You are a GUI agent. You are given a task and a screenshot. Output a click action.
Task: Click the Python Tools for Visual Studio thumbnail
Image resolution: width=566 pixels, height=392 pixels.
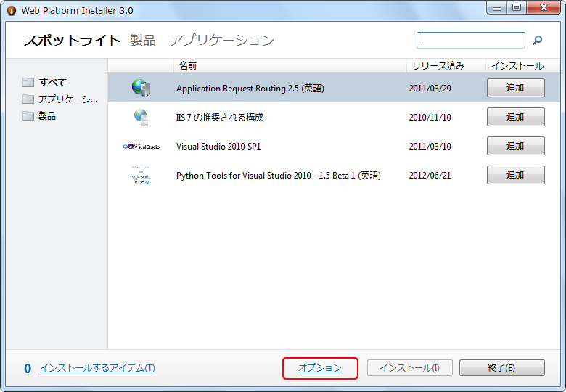(x=141, y=175)
